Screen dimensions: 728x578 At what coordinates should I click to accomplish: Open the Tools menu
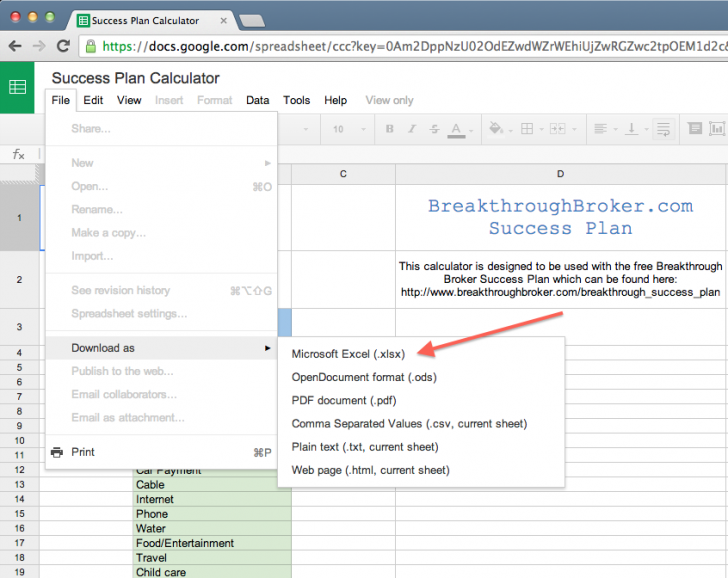click(297, 100)
